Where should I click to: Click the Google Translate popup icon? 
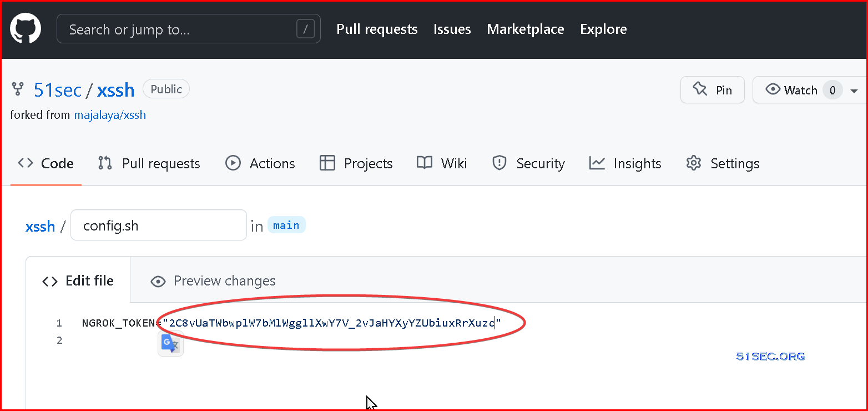[171, 344]
